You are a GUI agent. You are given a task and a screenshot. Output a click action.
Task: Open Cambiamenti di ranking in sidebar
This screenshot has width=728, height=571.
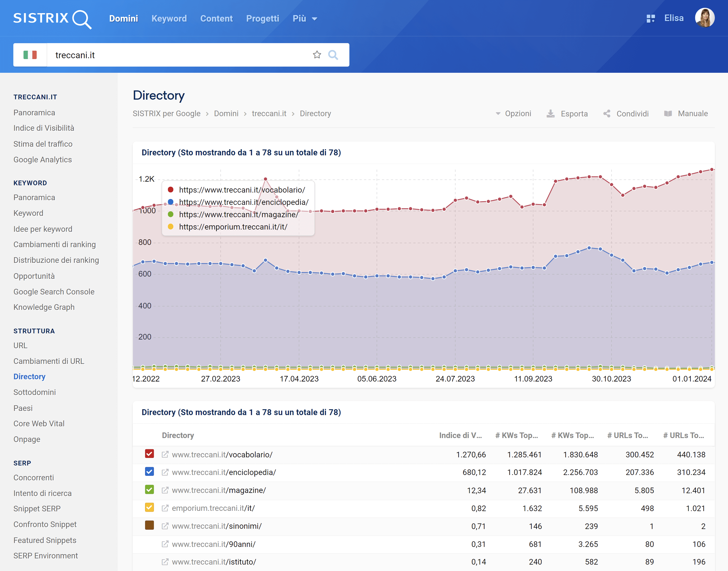click(x=55, y=245)
